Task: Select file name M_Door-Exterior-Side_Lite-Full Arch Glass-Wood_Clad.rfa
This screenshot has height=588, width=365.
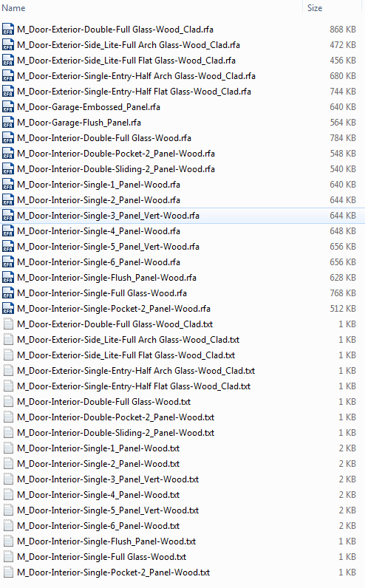Action: 129,45
